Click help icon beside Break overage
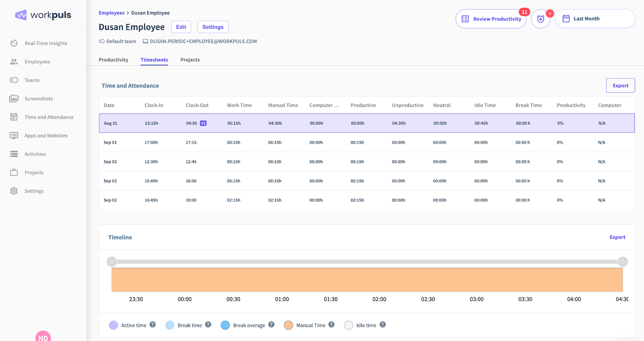This screenshot has width=644, height=341. click(x=271, y=325)
